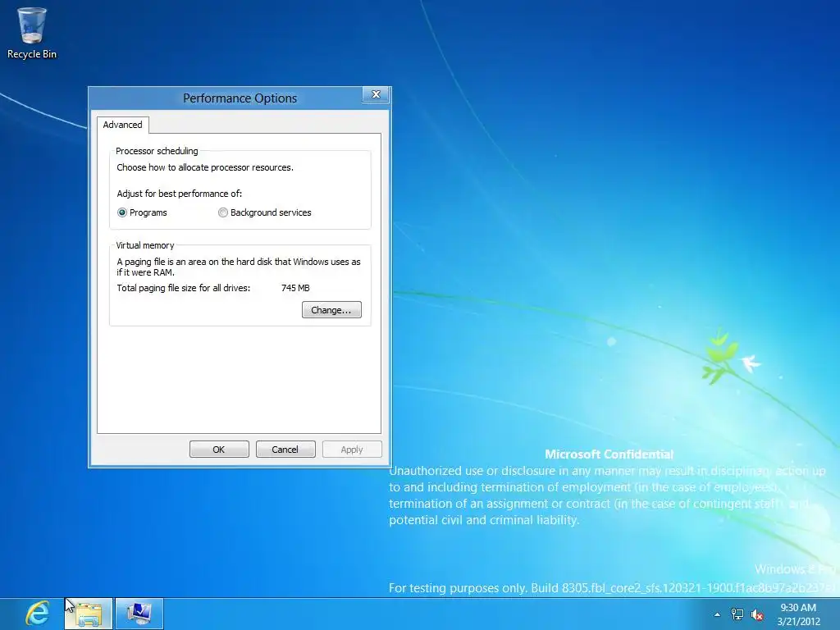Click the paging file description text

[239, 267]
